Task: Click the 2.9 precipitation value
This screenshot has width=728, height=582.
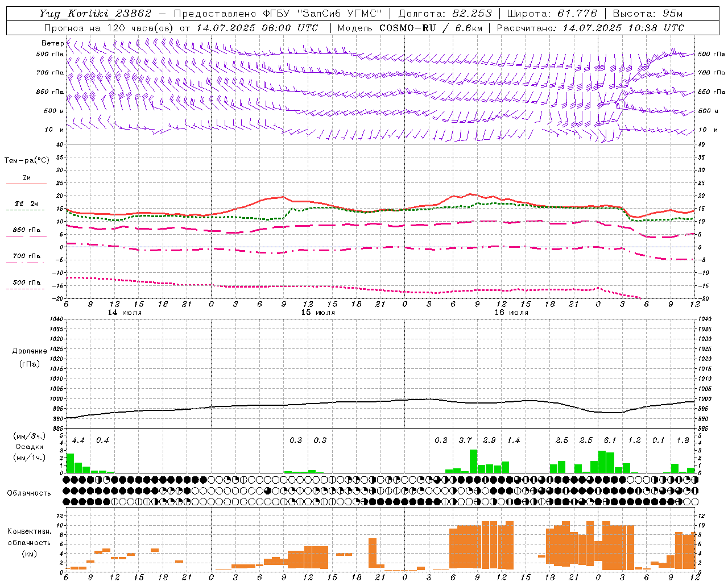Action: [489, 440]
